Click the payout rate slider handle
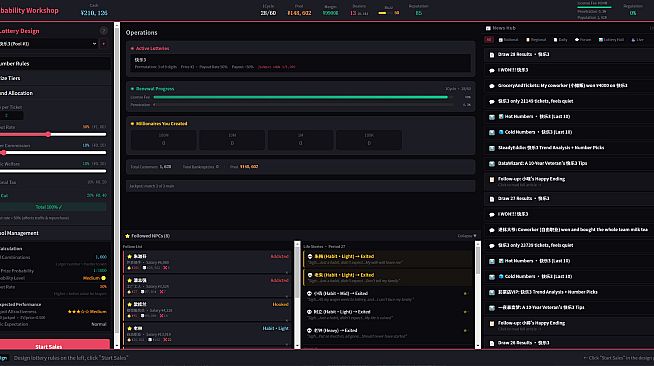Screen dimensions: 654x366 pos(48,134)
